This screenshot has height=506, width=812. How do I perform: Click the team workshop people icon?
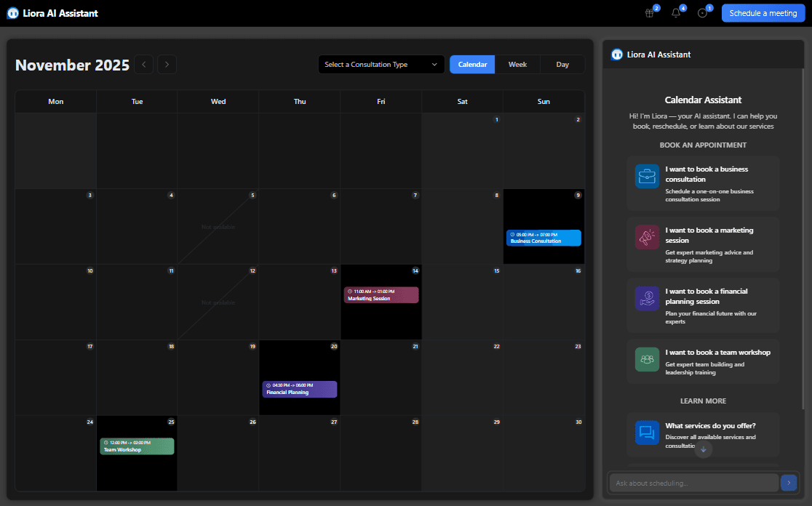(x=647, y=359)
